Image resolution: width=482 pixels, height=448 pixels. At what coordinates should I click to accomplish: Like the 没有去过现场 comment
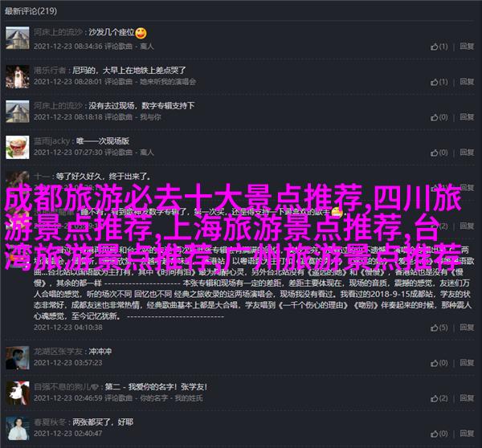click(439, 117)
